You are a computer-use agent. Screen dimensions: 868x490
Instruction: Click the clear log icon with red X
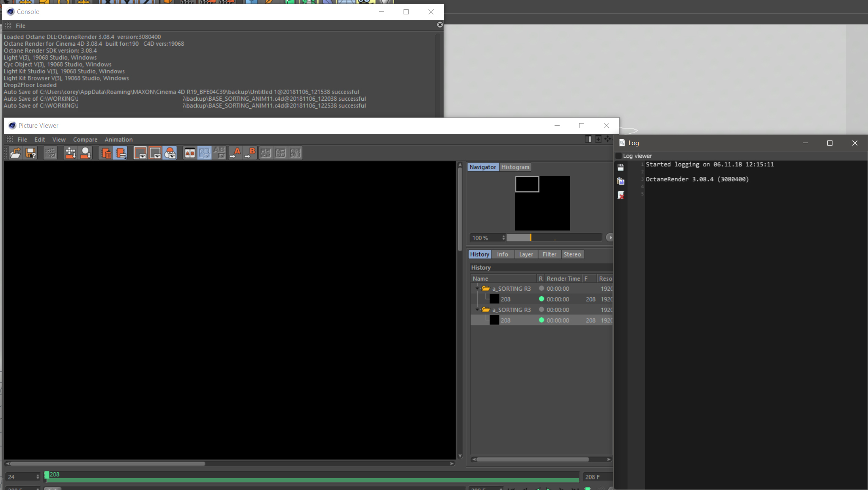click(621, 195)
